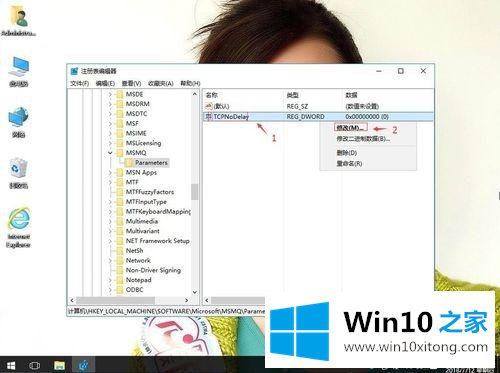Click the Notepad folder icon
500x373 pixels.
pos(119,280)
